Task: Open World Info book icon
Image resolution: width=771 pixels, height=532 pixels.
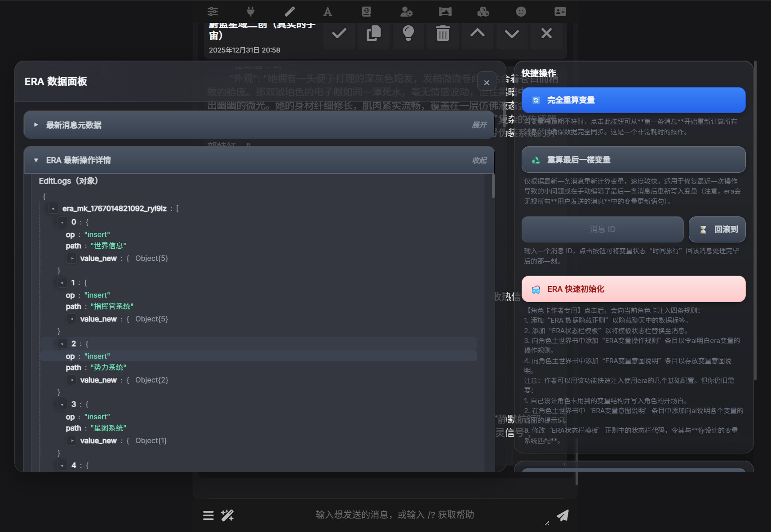Action: click(x=367, y=12)
